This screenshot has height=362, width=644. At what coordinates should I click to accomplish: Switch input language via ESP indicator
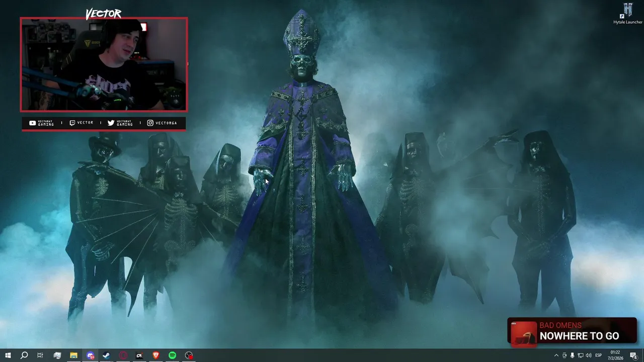coord(599,355)
